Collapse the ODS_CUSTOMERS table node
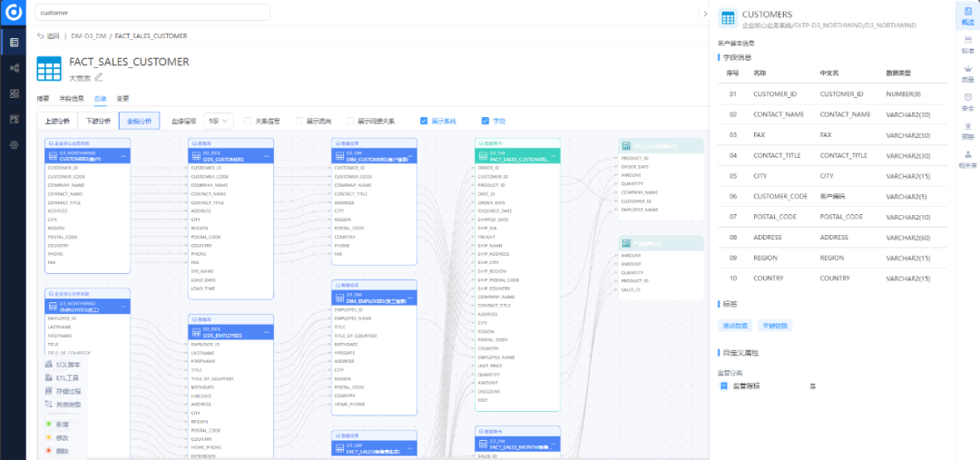 coord(266,157)
